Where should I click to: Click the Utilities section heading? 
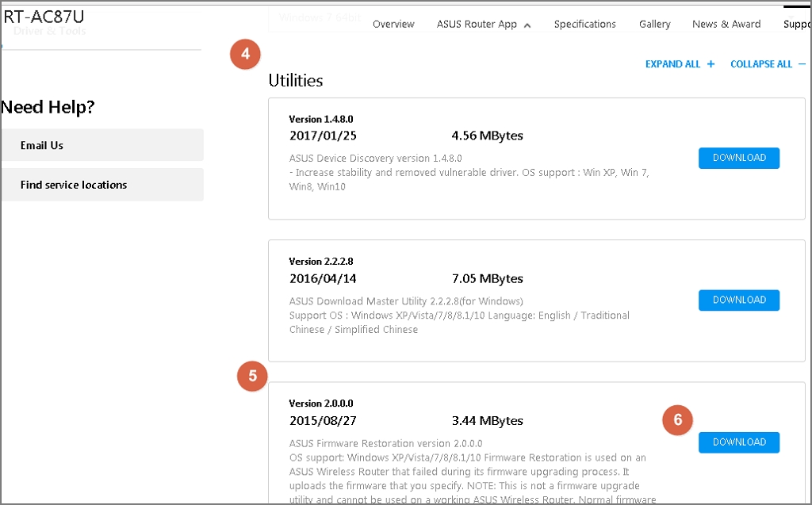296,80
